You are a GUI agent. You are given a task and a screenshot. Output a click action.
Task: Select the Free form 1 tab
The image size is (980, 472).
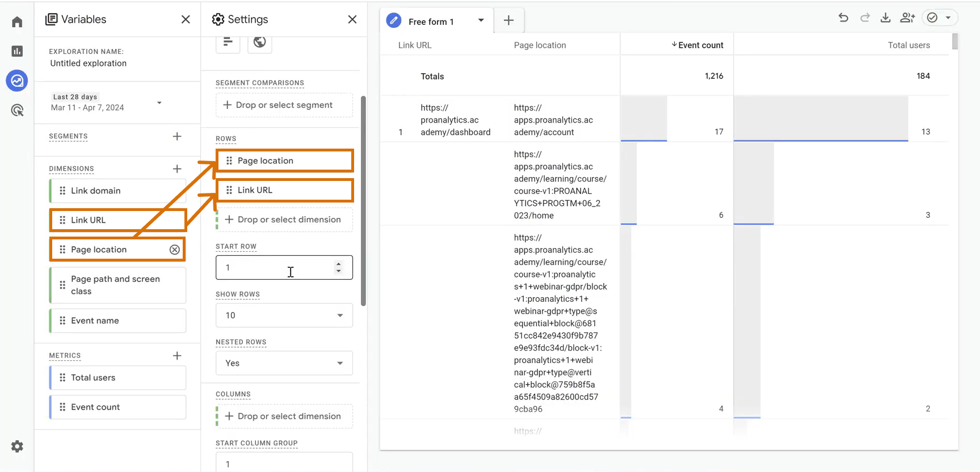click(431, 22)
